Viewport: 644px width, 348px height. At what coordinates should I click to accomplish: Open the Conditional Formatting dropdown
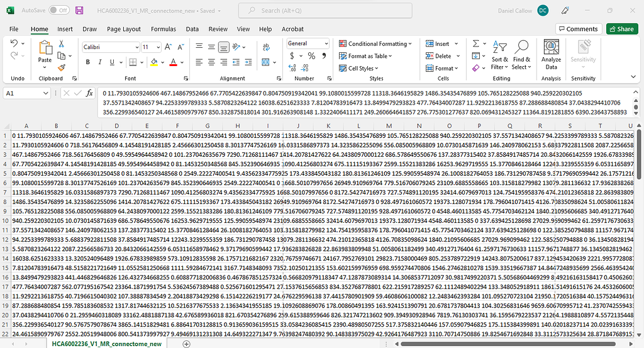click(376, 44)
